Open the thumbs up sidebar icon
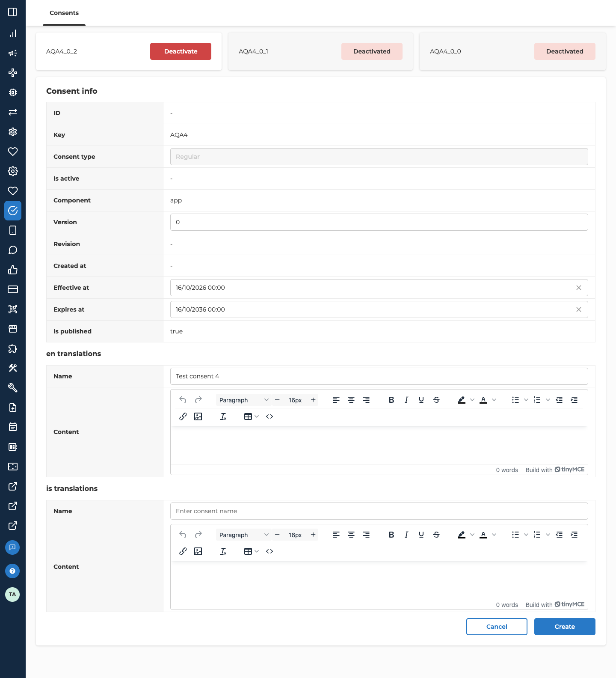 13,270
